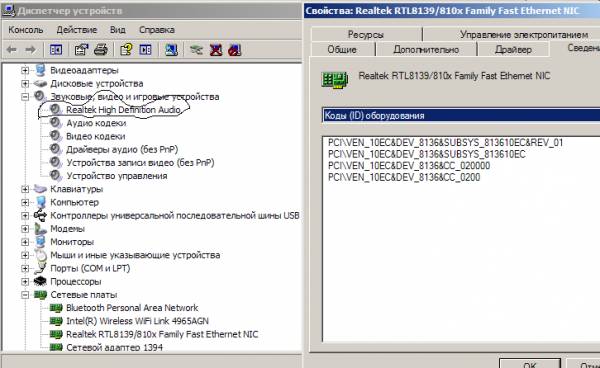Select Realtek RTL8139/810x Fast Ethernet NIC in tree
600x368 pixels.
162,334
